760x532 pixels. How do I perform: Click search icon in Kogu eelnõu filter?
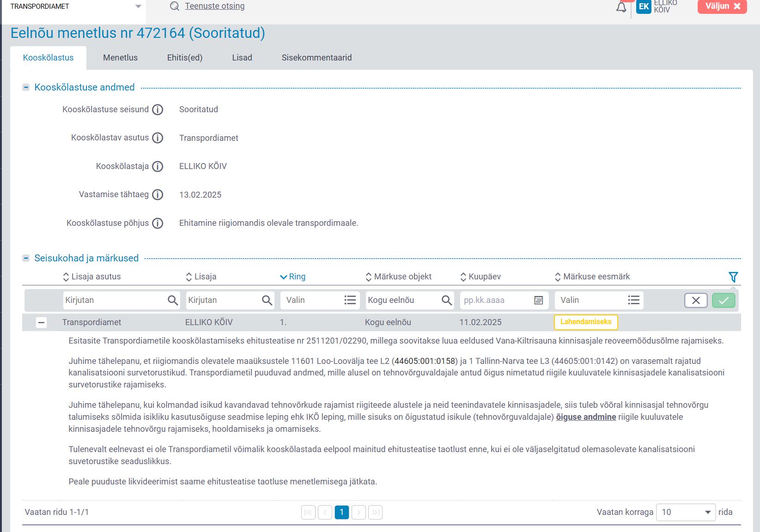click(x=446, y=300)
